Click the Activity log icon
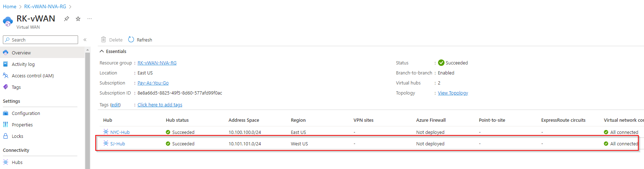The width and height of the screenshot is (644, 169). pos(6,64)
